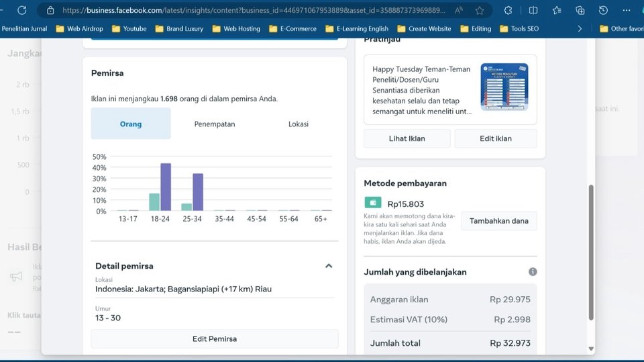Viewport: 644px width, 362px height.
Task: Open the browser extensions icon
Action: click(x=508, y=11)
